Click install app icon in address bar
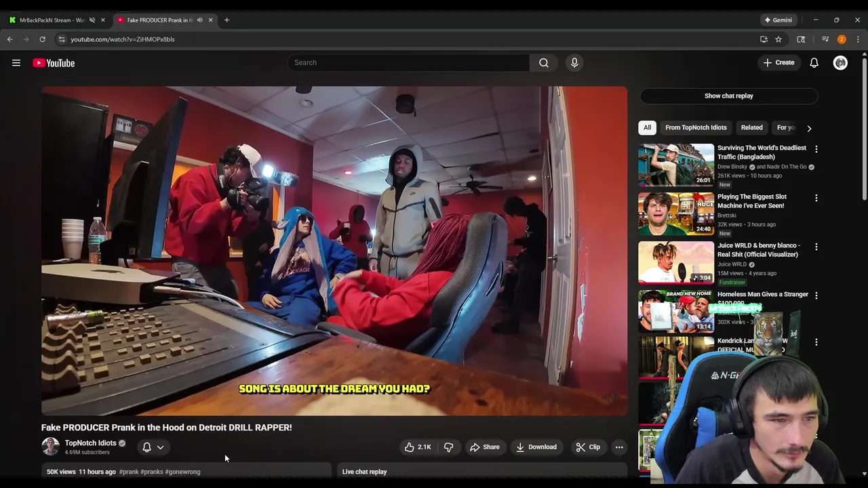 pos(764,39)
